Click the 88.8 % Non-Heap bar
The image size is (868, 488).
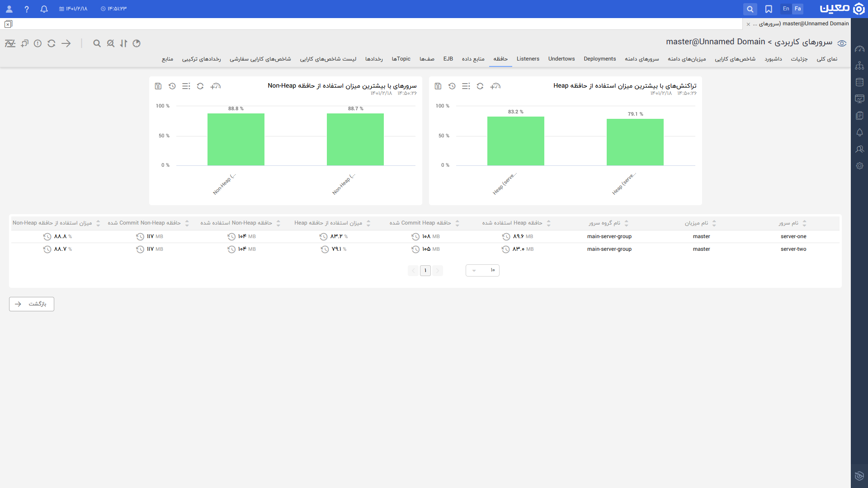(x=236, y=139)
